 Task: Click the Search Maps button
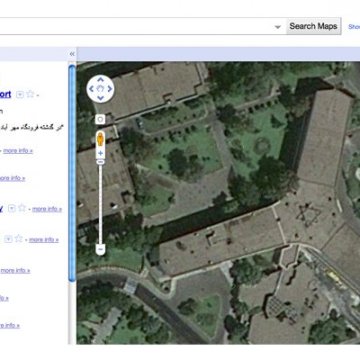[313, 26]
